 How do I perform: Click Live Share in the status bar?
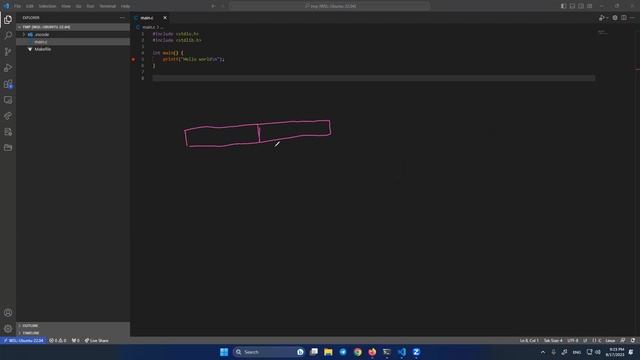point(96,340)
